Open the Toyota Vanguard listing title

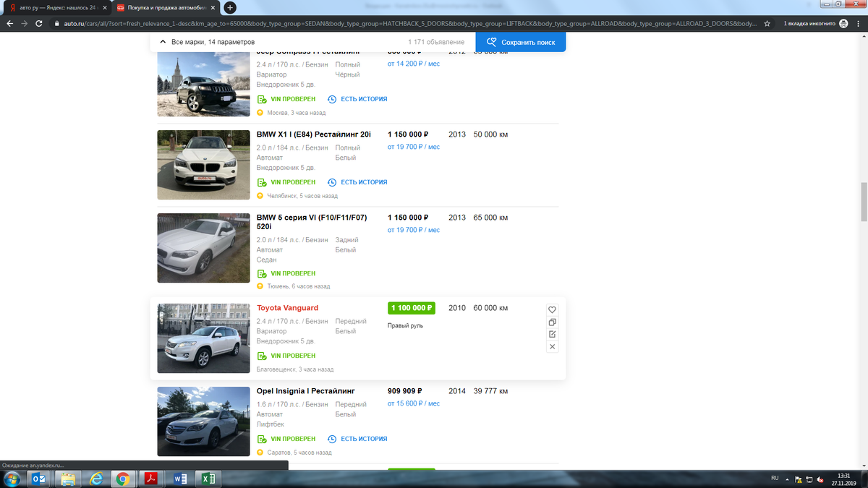[x=287, y=308]
